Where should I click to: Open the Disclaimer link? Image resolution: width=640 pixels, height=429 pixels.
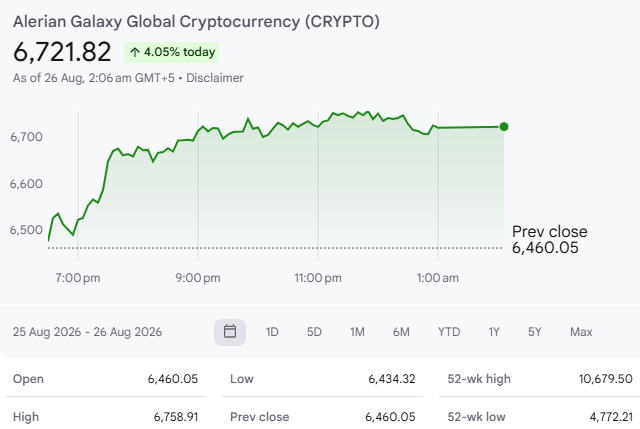pyautogui.click(x=215, y=78)
